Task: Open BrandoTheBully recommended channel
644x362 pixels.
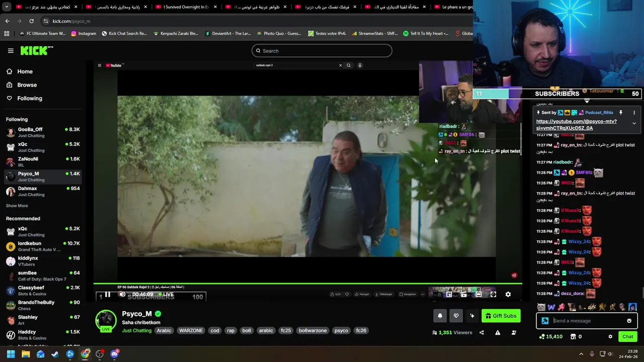Action: [43, 305]
